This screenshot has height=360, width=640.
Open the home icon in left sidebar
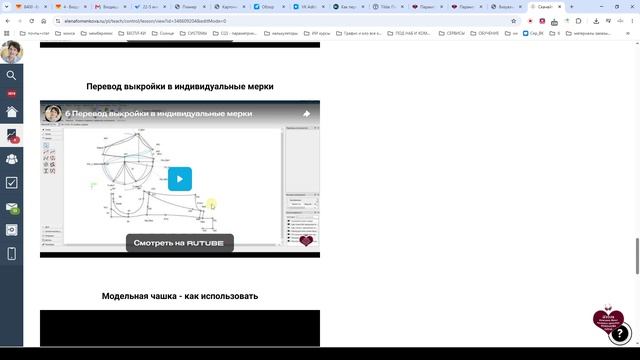(x=11, y=111)
